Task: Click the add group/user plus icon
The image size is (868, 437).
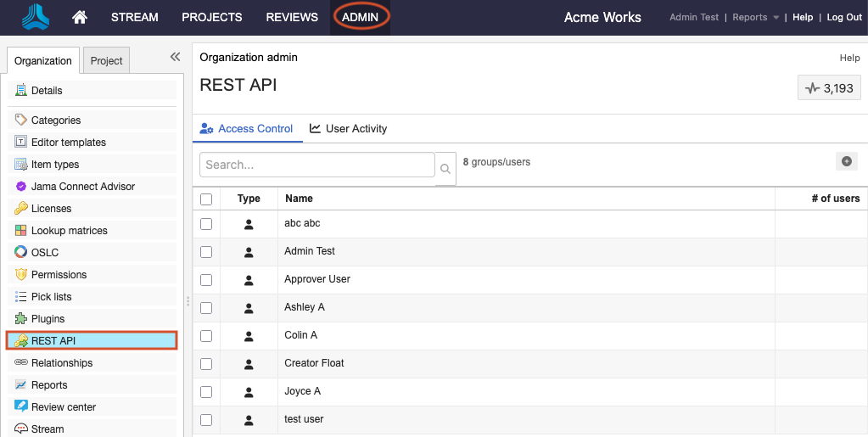Action: coord(846,161)
